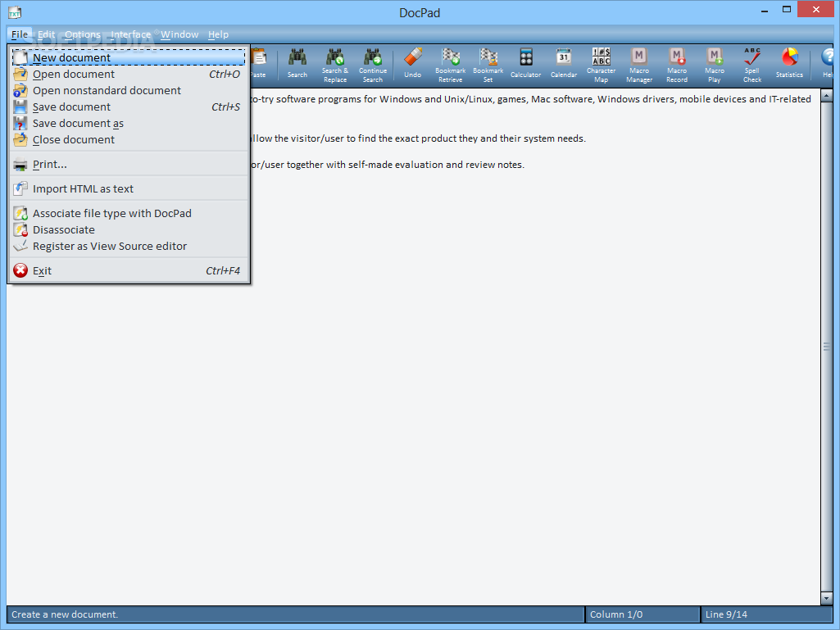Click 'Line 9/14' in status bar
Viewport: 840px width, 630px height.
point(726,614)
